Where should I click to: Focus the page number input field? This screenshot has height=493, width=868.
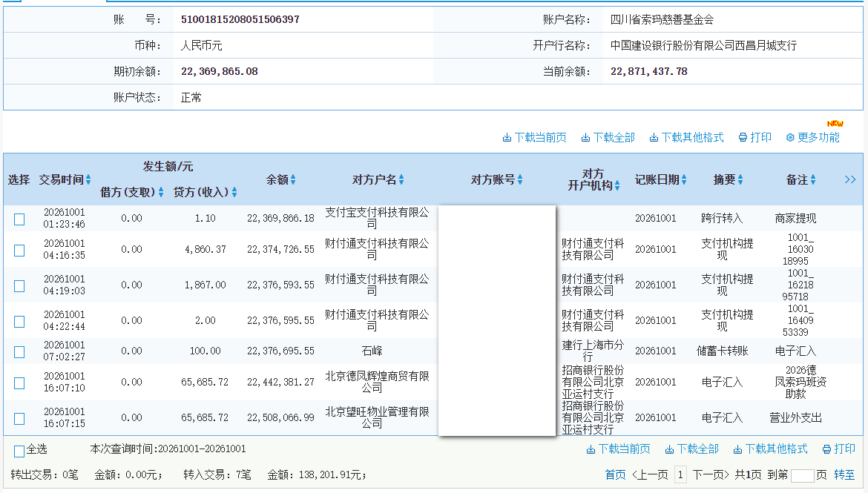802,475
